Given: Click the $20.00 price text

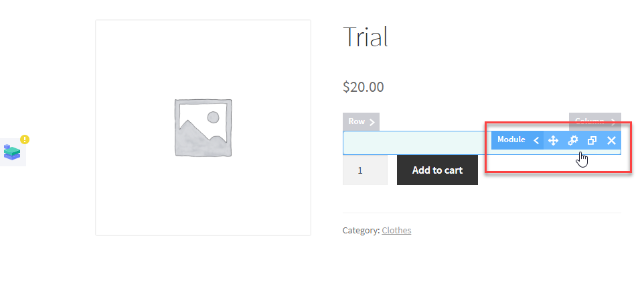Looking at the screenshot, I should 363,87.
